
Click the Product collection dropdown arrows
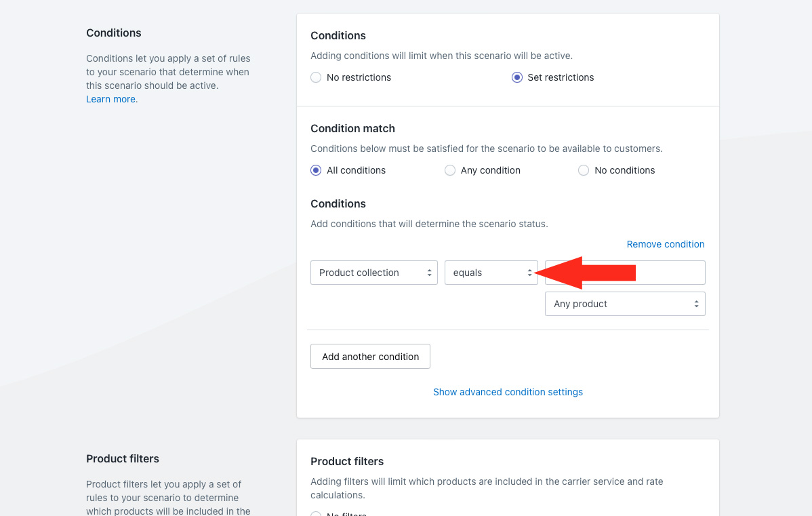429,273
